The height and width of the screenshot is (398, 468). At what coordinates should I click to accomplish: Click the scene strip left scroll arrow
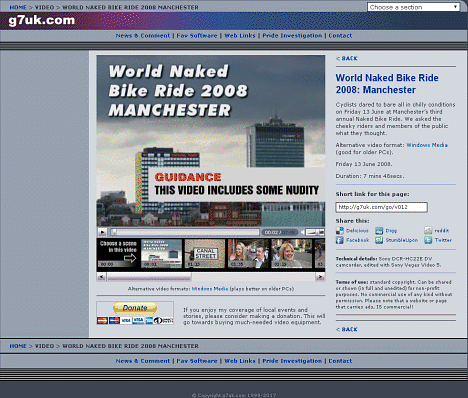point(101,277)
